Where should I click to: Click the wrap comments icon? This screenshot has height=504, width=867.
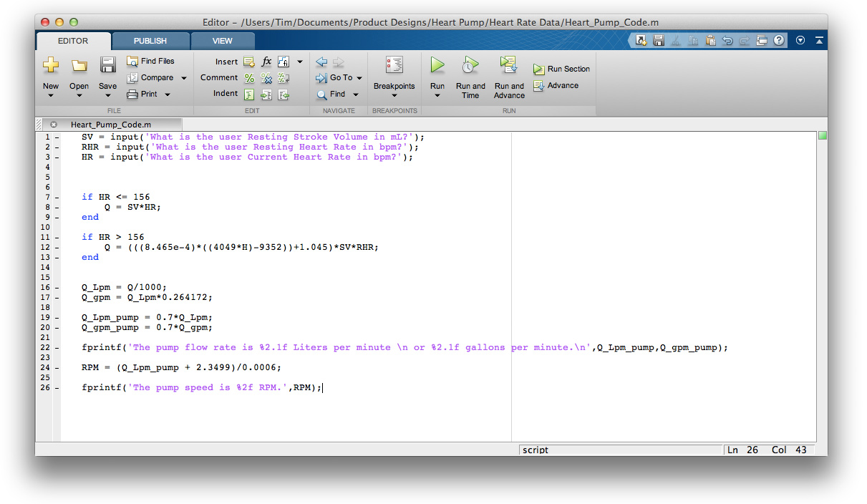coord(284,78)
